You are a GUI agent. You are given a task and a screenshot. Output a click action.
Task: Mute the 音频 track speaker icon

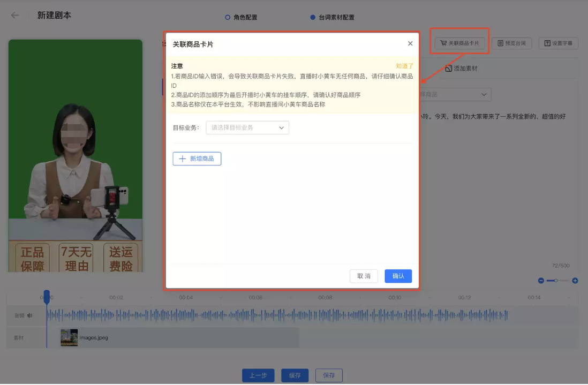point(29,315)
